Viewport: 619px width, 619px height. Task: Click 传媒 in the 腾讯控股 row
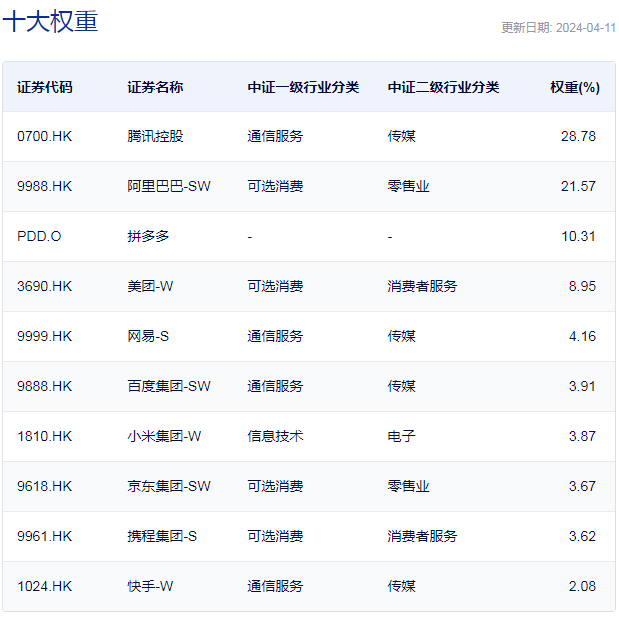click(x=401, y=137)
